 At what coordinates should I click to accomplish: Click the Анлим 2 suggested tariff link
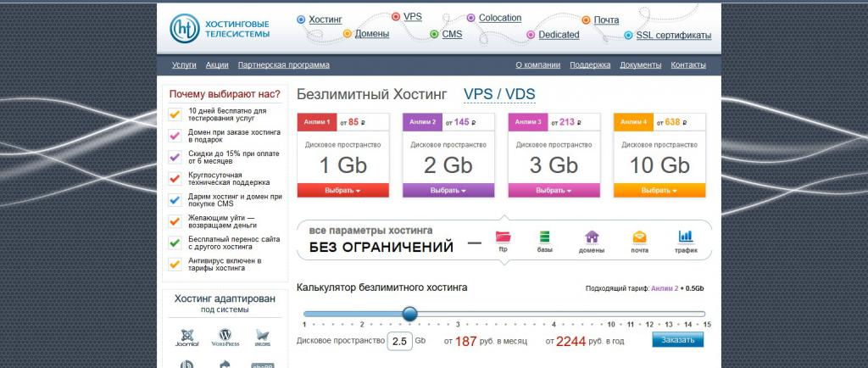pos(665,288)
